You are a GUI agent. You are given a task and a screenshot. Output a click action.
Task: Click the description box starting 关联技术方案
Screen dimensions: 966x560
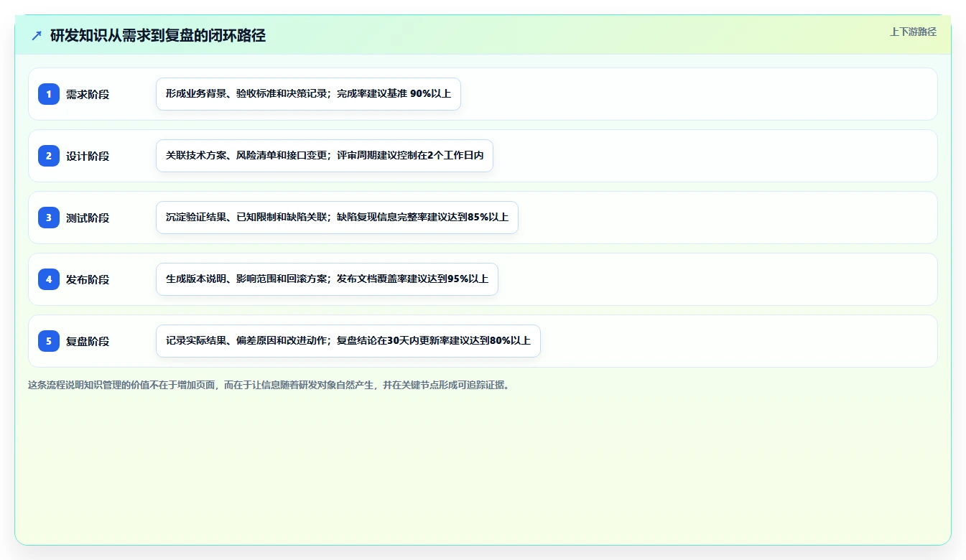[x=325, y=156]
